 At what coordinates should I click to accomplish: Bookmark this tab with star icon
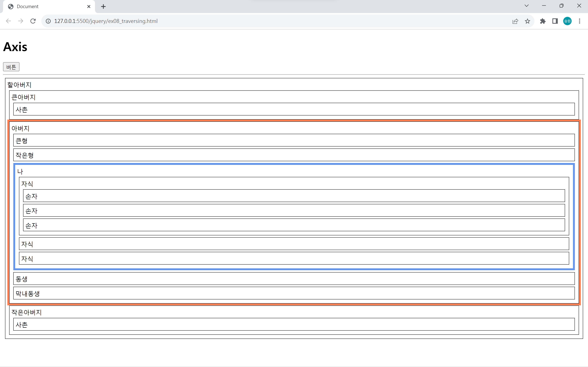527,21
